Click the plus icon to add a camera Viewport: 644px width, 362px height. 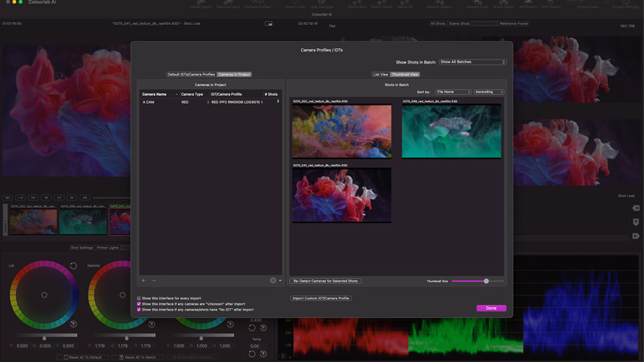pyautogui.click(x=143, y=281)
